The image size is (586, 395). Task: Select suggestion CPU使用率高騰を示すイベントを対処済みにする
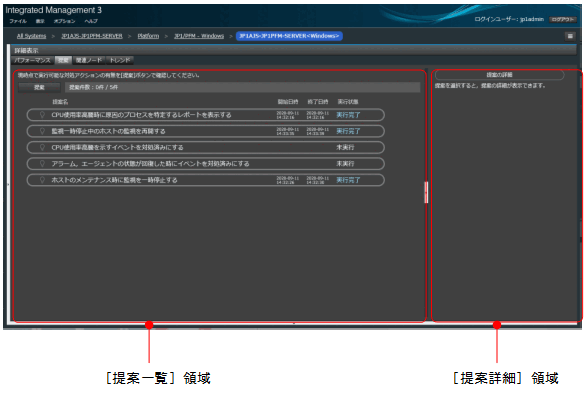tap(206, 147)
